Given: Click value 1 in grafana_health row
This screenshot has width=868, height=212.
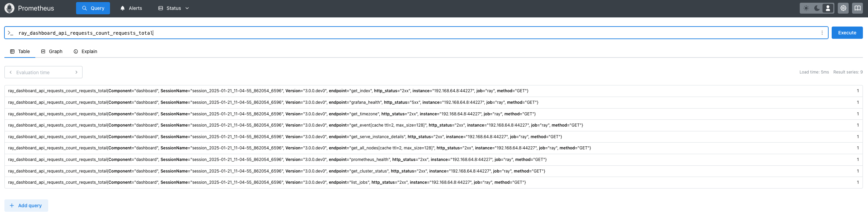Looking at the screenshot, I should (x=857, y=102).
